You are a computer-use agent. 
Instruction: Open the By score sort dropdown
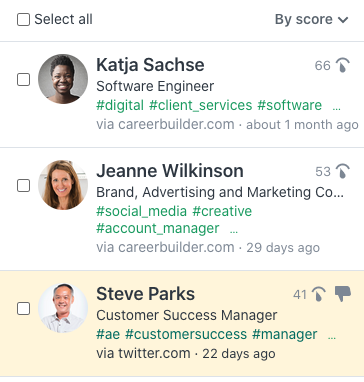[311, 19]
